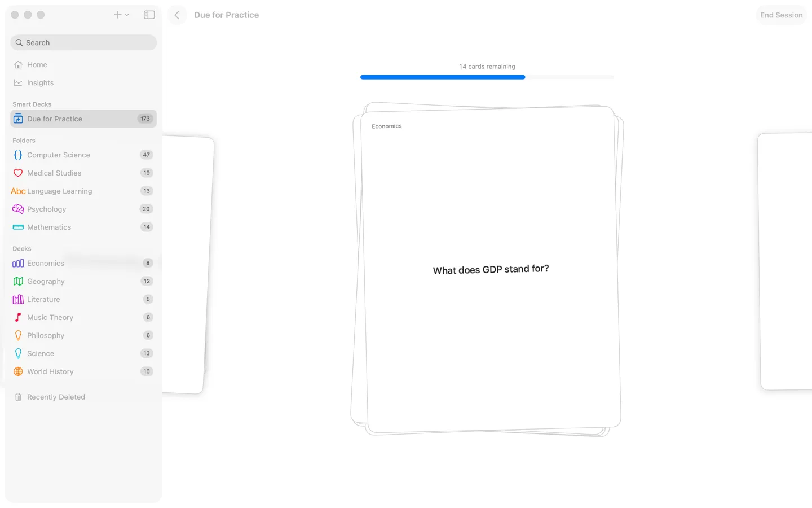This screenshot has height=508, width=812.
Task: Open Insights in the sidebar
Action: click(x=83, y=83)
